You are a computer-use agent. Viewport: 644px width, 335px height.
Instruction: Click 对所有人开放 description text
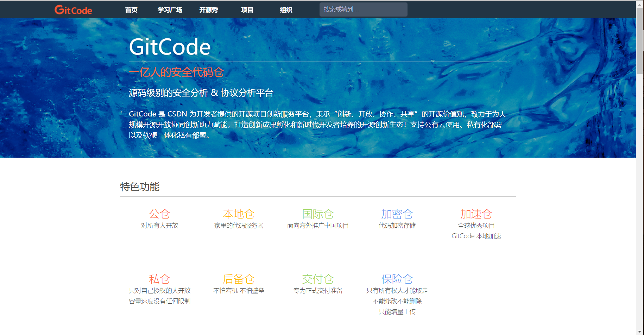pos(159,226)
